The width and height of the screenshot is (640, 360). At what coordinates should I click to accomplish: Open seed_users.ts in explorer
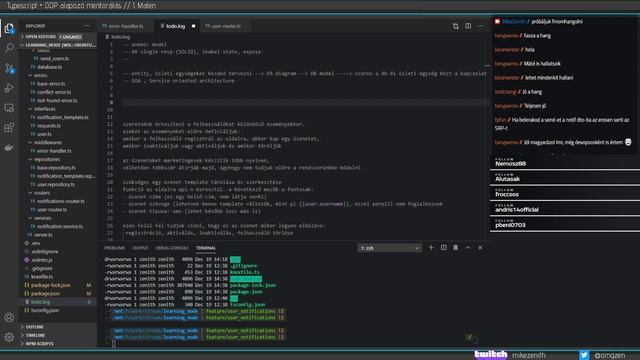[54, 58]
